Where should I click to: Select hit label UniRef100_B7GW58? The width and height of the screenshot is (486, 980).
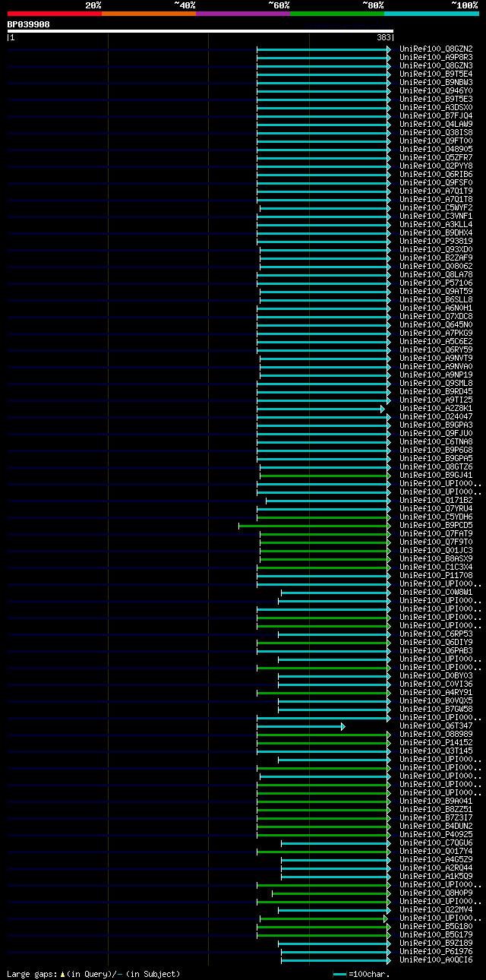click(x=436, y=709)
